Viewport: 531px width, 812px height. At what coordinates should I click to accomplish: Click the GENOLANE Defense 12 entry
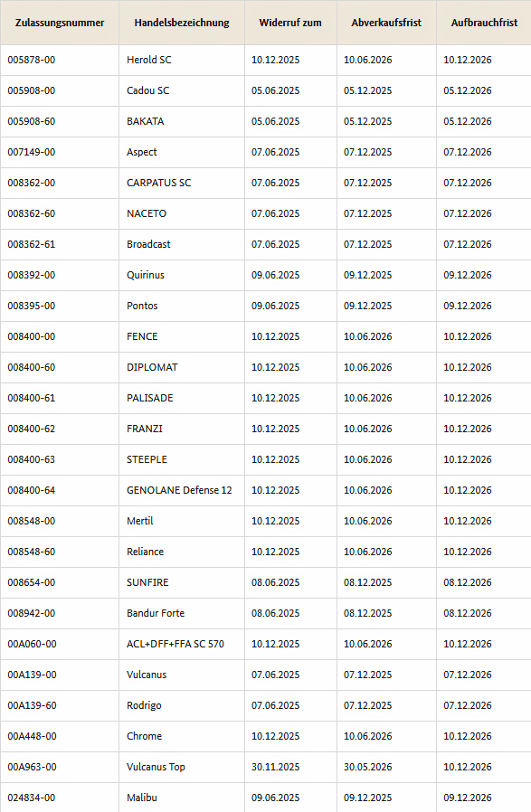[x=179, y=490]
